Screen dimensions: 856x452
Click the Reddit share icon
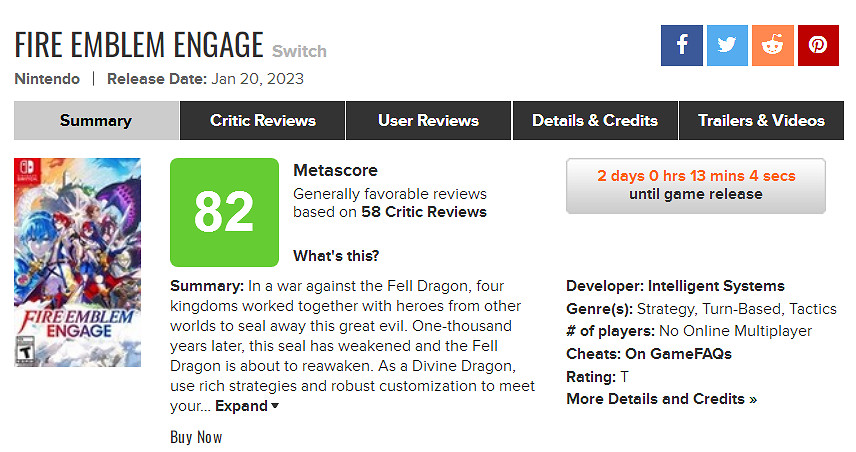(x=773, y=46)
